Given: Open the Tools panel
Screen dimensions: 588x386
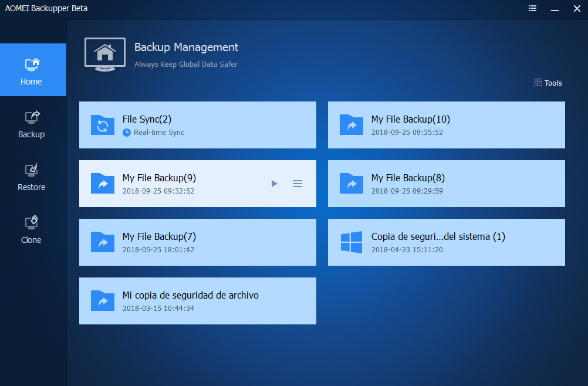Looking at the screenshot, I should pos(547,83).
